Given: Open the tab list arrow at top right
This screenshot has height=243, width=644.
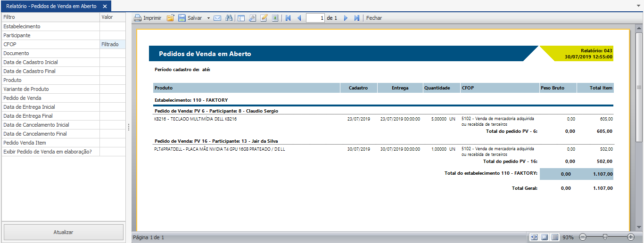Looking at the screenshot, I should (x=638, y=6).
